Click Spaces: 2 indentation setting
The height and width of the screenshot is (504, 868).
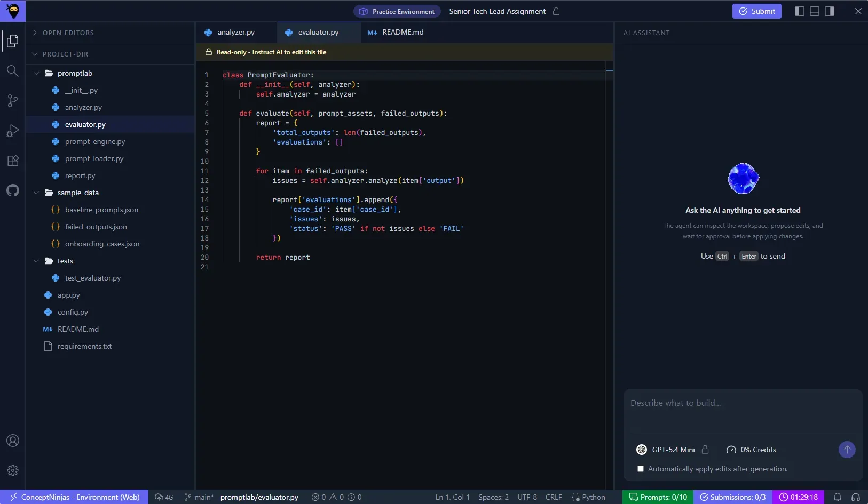[x=493, y=497]
